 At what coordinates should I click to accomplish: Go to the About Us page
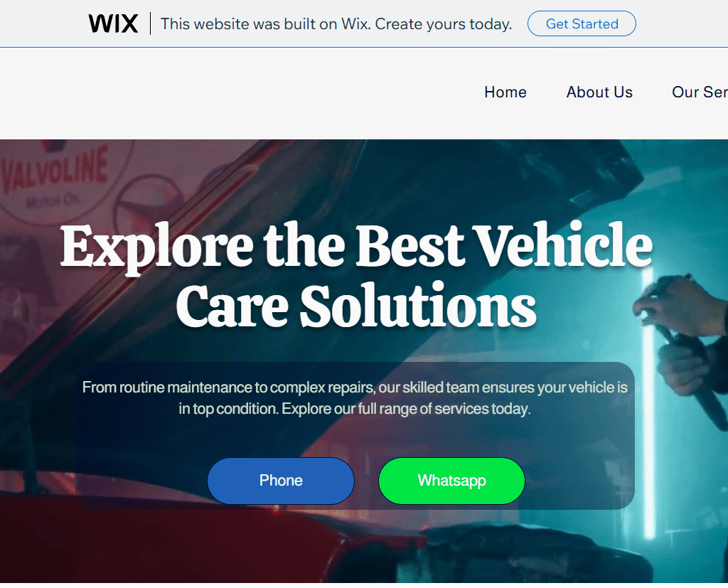pos(599,92)
